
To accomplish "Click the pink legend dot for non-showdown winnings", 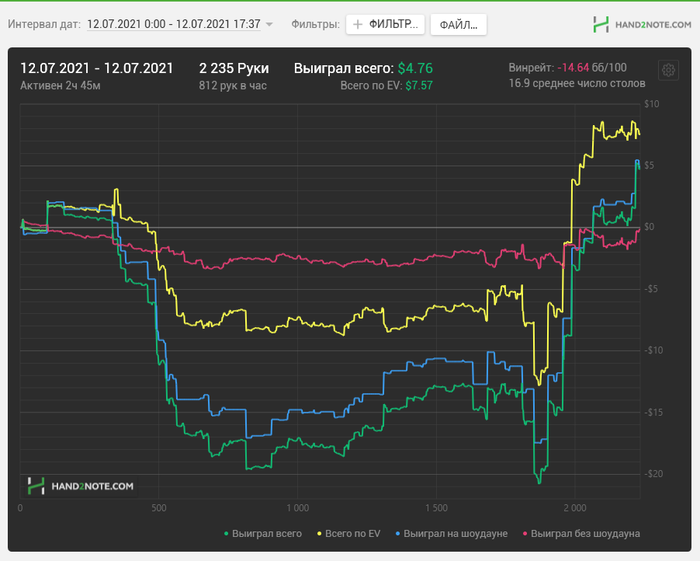I will pyautogui.click(x=525, y=534).
